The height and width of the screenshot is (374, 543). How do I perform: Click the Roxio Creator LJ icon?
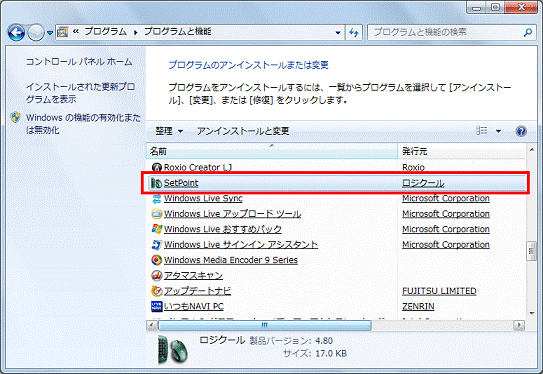point(157,168)
